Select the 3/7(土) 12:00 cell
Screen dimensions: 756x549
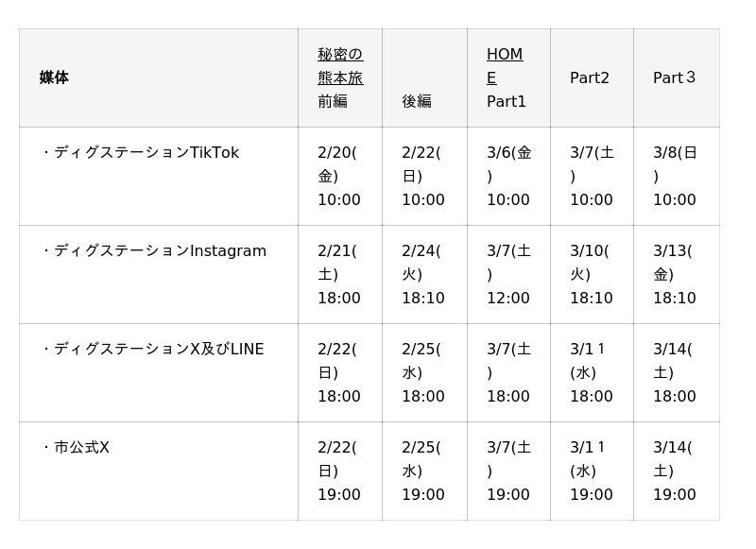coord(508,274)
